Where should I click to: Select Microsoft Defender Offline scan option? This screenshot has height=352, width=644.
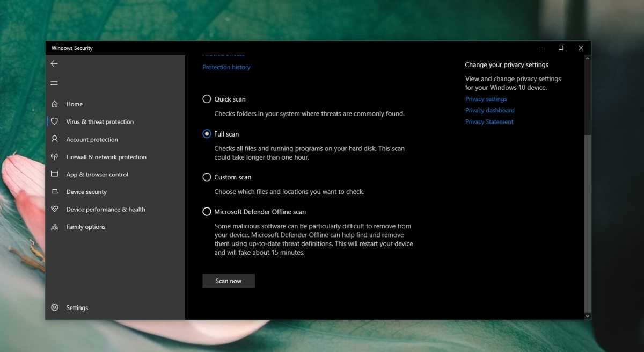207,212
